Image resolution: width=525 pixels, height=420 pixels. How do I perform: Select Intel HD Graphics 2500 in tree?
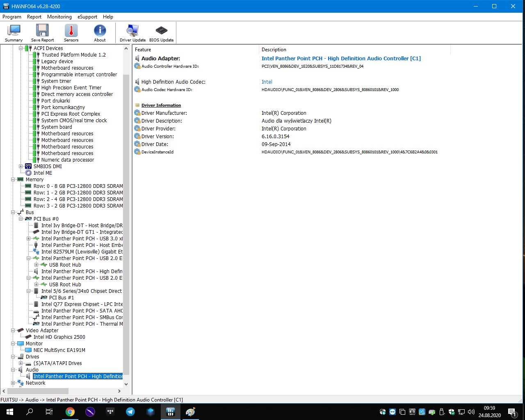pos(59,337)
